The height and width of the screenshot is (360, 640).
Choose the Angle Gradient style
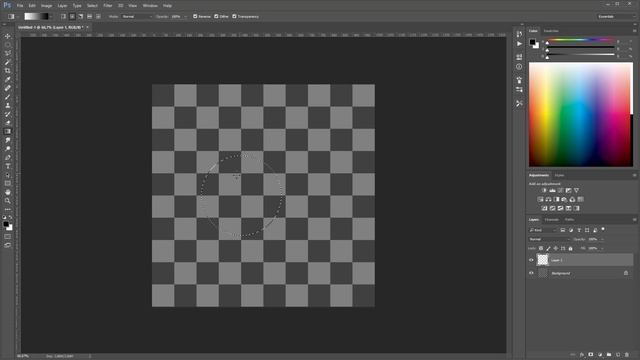point(81,16)
